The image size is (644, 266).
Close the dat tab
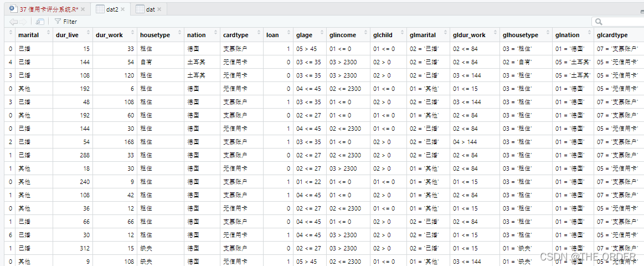pyautogui.click(x=160, y=9)
